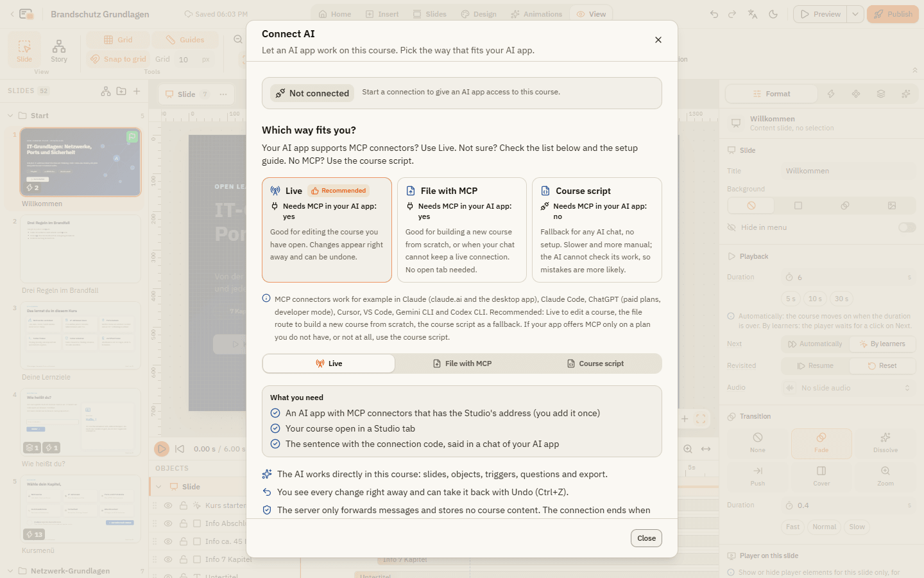Viewport: 924px width, 578px height.
Task: Open the Animations menu tab
Action: pos(536,14)
